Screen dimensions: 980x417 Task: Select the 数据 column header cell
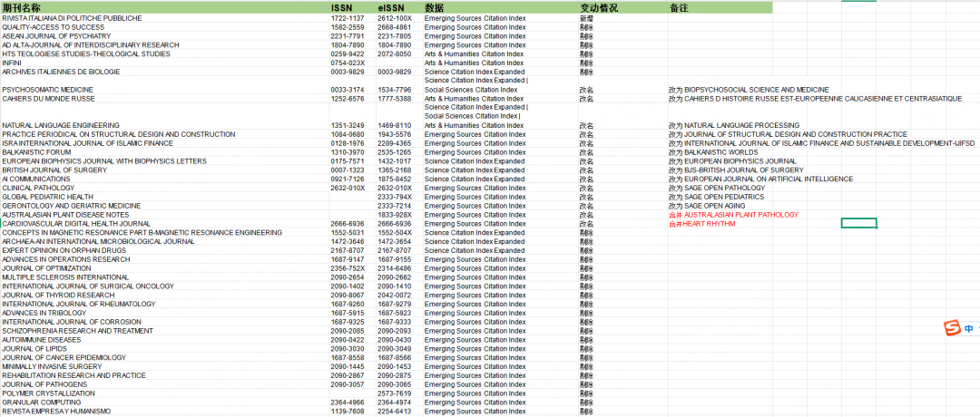(x=501, y=8)
